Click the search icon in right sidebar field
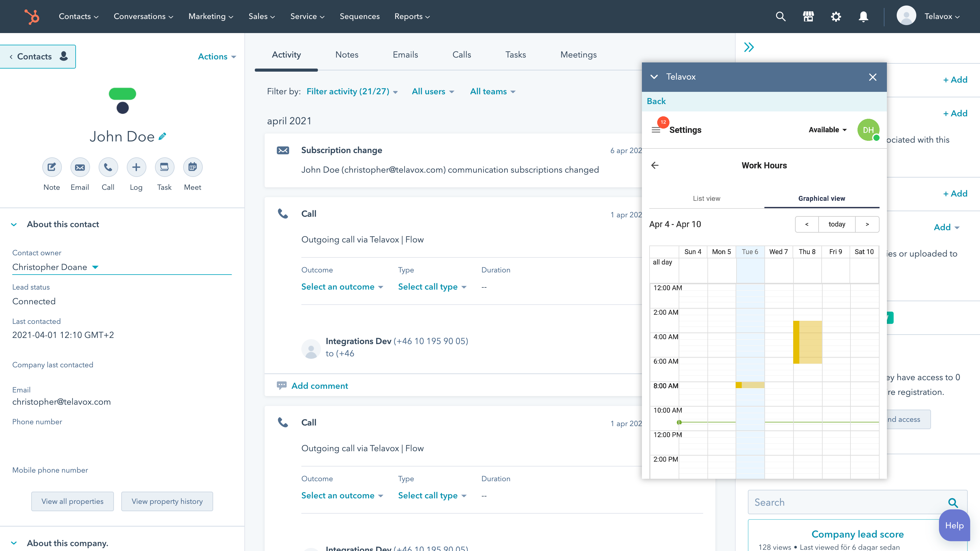Image resolution: width=980 pixels, height=551 pixels. (x=953, y=503)
